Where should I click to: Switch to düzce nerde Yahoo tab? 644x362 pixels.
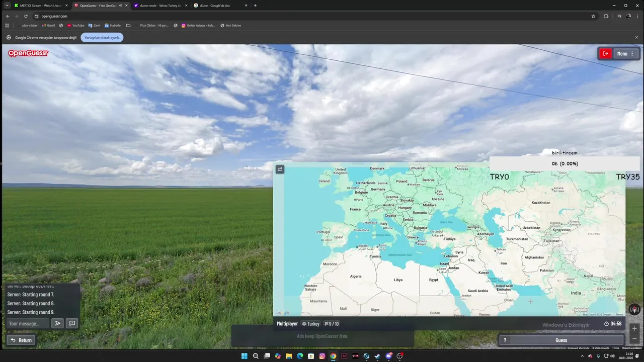pyautogui.click(x=161, y=6)
